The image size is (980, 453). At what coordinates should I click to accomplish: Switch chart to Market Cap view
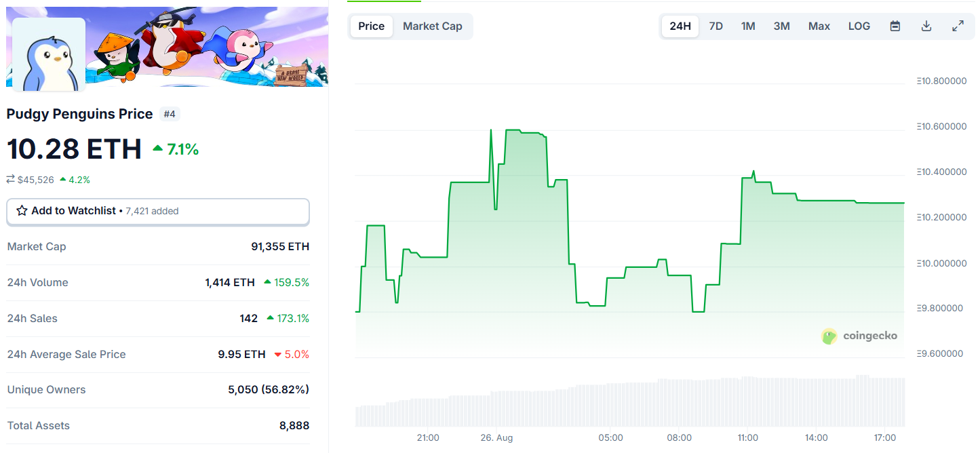(x=432, y=26)
